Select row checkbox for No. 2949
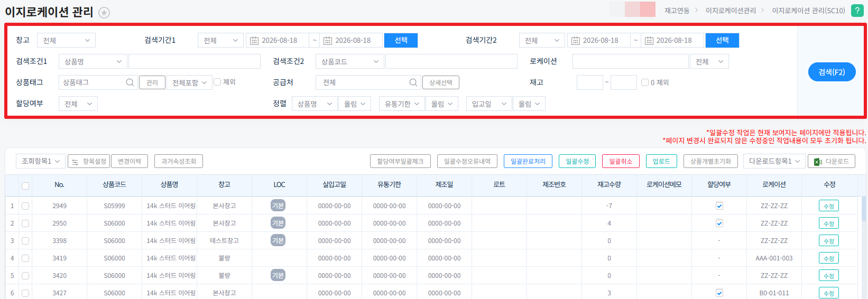The image size is (868, 299). (25, 206)
